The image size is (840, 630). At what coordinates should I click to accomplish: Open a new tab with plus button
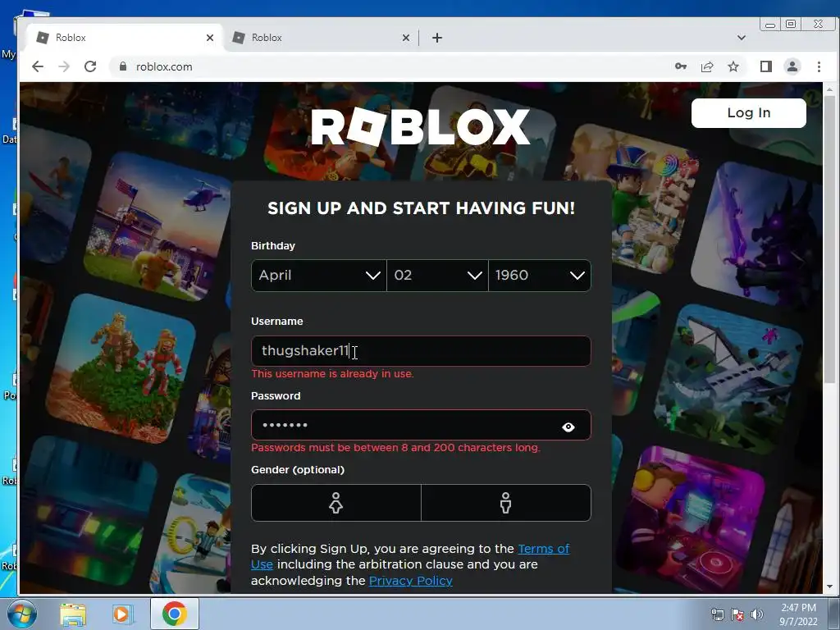(437, 38)
